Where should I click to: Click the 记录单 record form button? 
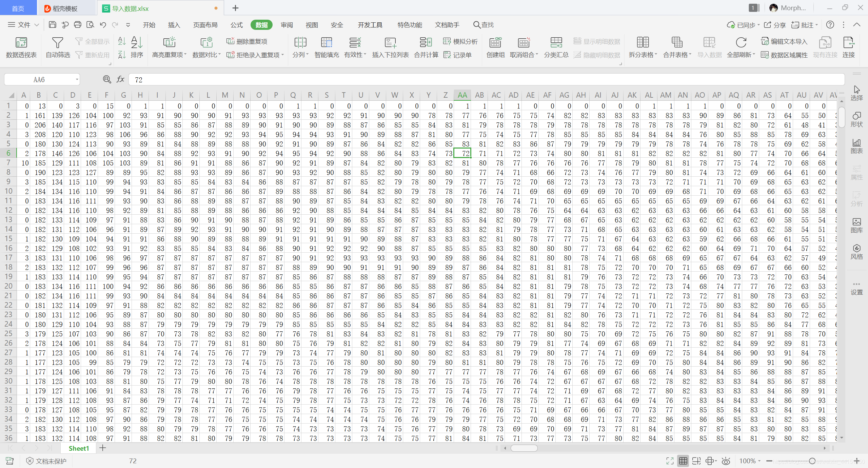457,55
